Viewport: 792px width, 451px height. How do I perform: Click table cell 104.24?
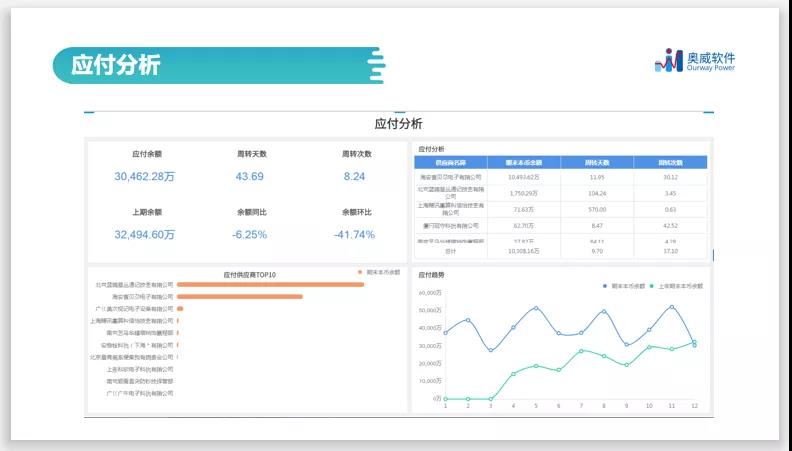[x=597, y=193]
